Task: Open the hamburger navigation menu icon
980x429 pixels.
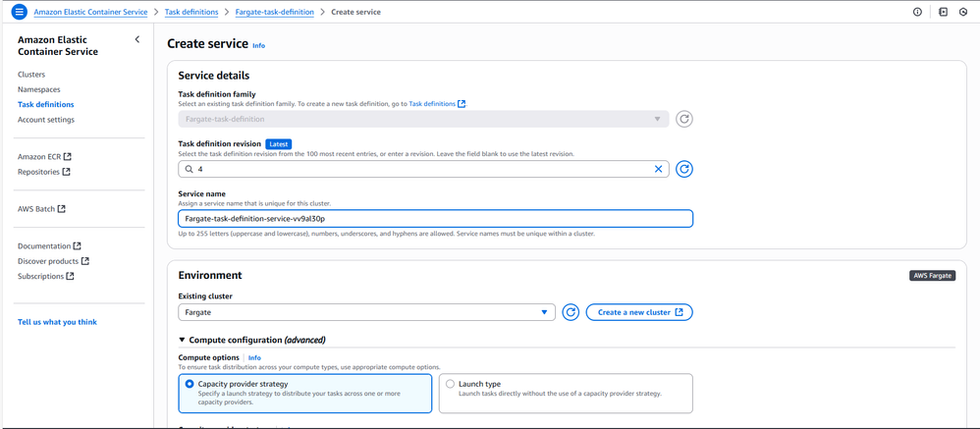Action: pyautogui.click(x=19, y=12)
